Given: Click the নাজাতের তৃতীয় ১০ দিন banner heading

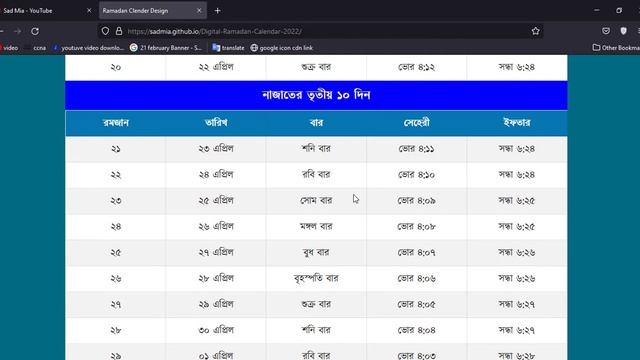Looking at the screenshot, I should [x=316, y=96].
